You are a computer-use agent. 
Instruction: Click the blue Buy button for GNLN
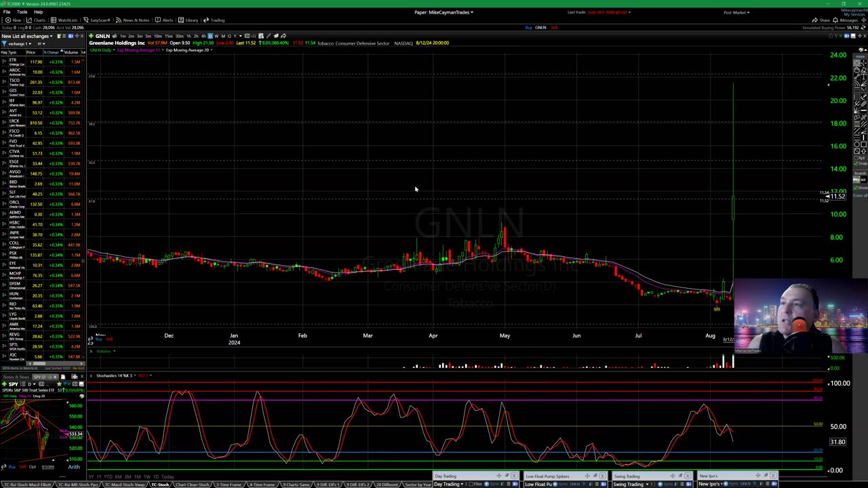pyautogui.click(x=528, y=28)
